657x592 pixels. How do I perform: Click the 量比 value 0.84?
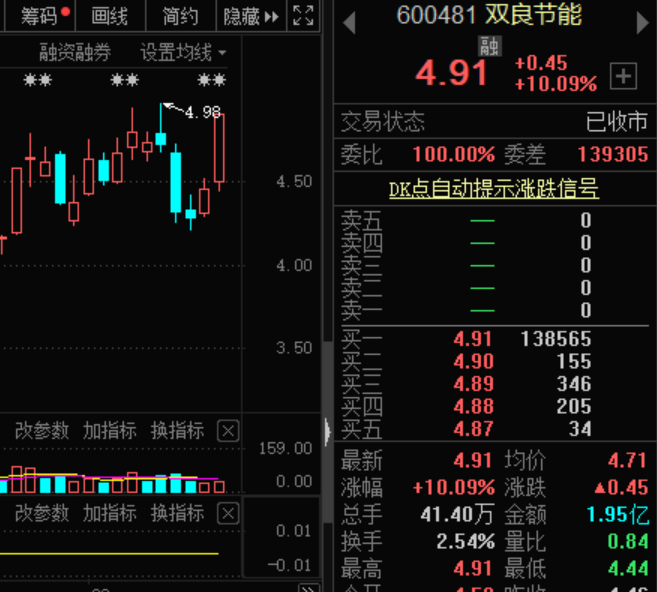[x=628, y=541]
